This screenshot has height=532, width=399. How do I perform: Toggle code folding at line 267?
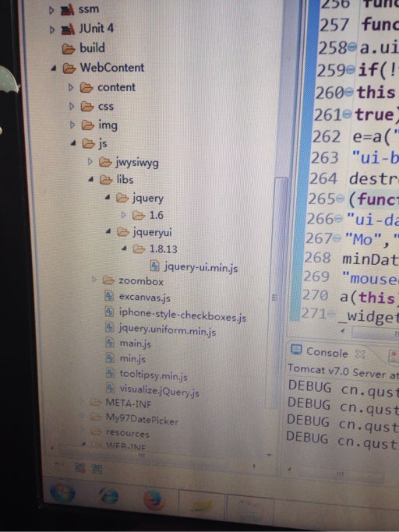[337, 238]
